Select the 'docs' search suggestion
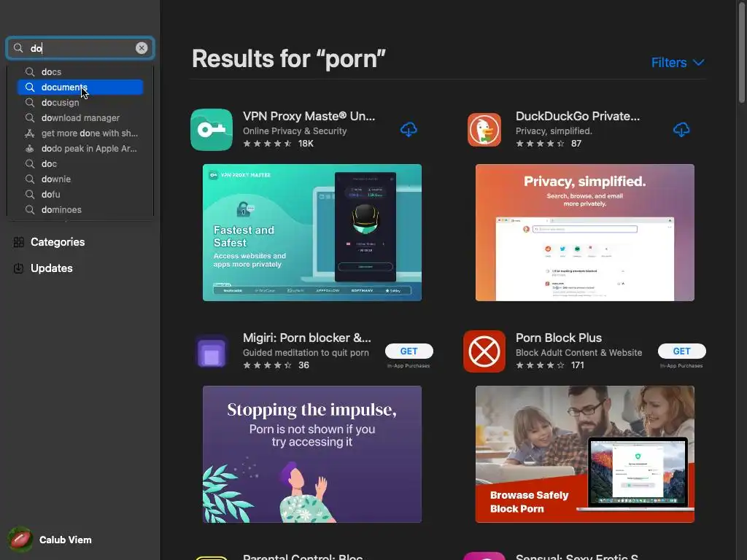747x560 pixels. point(80,72)
